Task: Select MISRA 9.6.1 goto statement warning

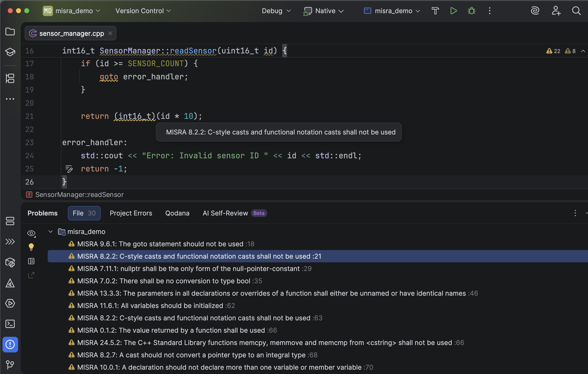Action: tap(318, 244)
